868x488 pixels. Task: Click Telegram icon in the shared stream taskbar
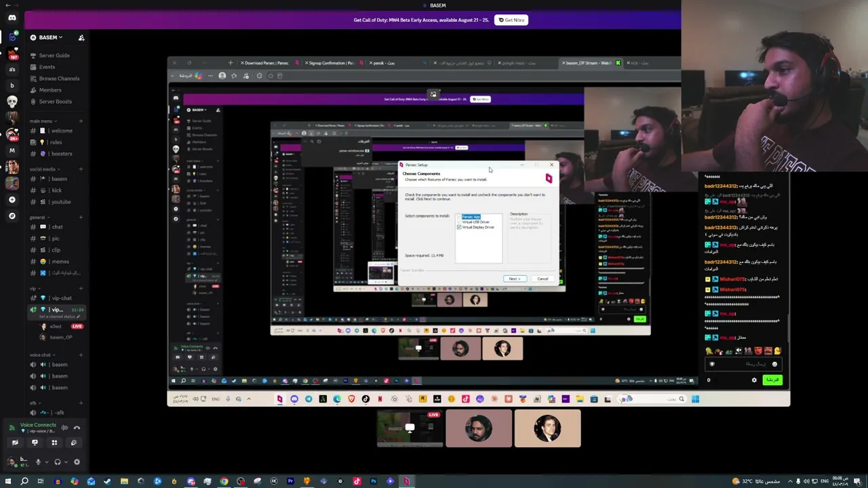[x=309, y=399]
